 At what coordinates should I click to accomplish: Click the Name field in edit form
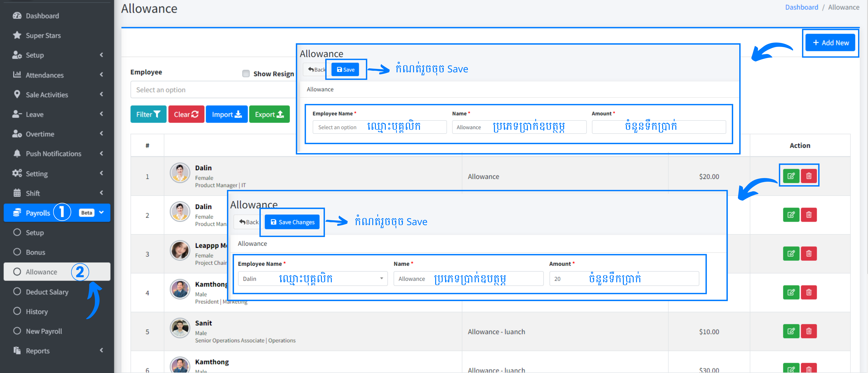pos(468,279)
